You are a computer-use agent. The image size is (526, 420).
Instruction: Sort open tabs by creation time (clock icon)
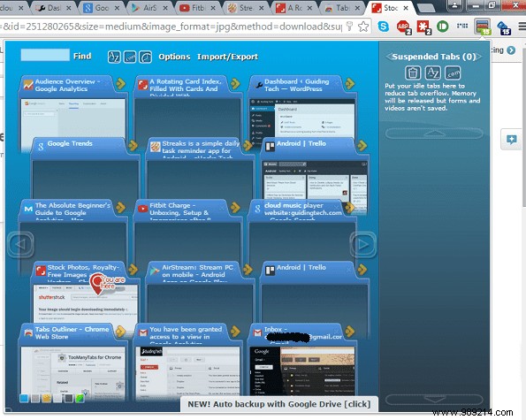[146, 57]
